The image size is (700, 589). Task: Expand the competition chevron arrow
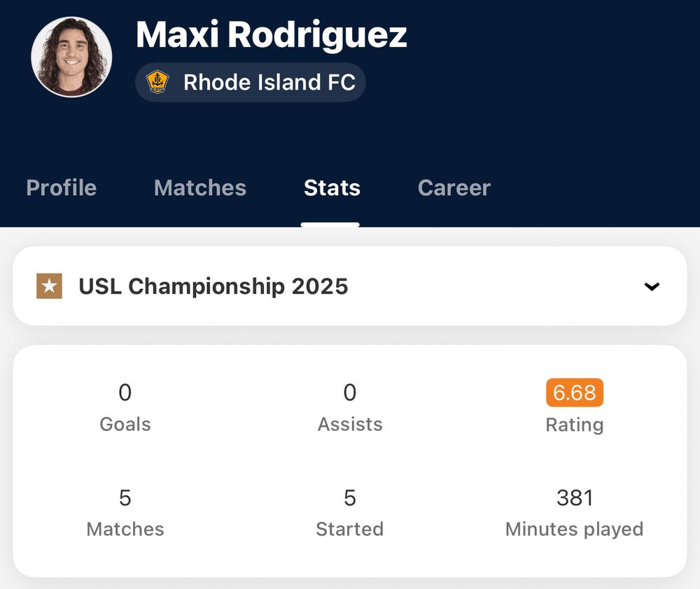(652, 286)
